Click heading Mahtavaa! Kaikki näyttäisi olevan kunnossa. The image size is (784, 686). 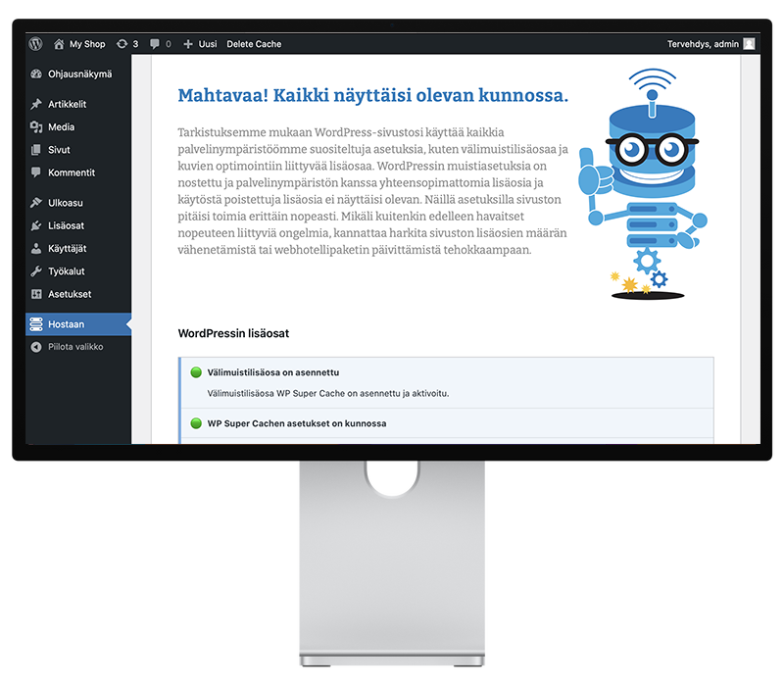tap(373, 95)
